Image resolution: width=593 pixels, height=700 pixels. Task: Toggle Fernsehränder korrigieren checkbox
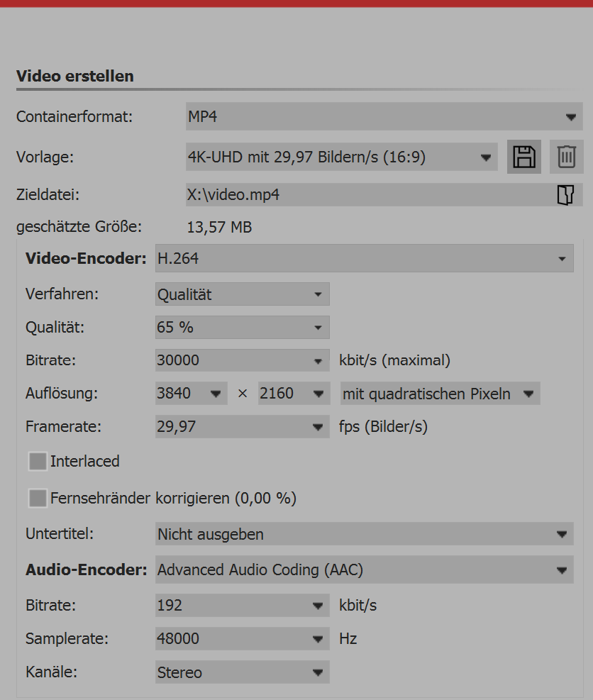(x=38, y=499)
